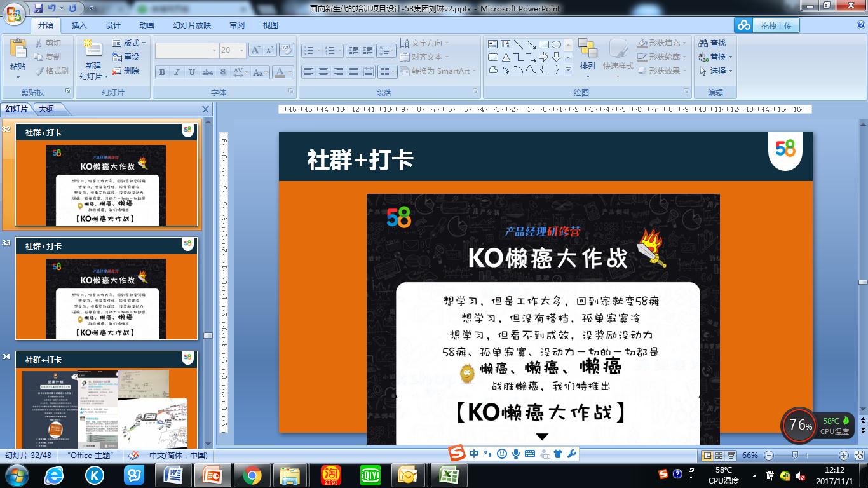The width and height of the screenshot is (868, 488).
Task: Click the Paste (粘贴) clipboard icon
Action: 18,48
